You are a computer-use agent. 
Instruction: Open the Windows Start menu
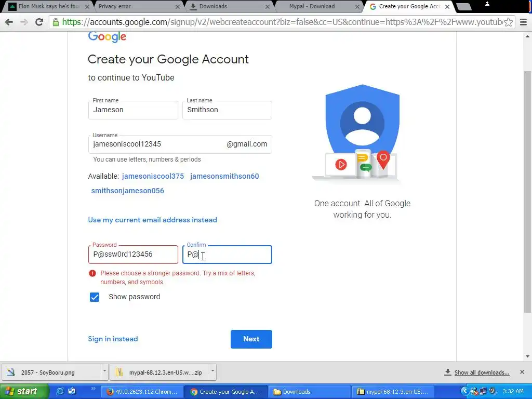click(25, 392)
